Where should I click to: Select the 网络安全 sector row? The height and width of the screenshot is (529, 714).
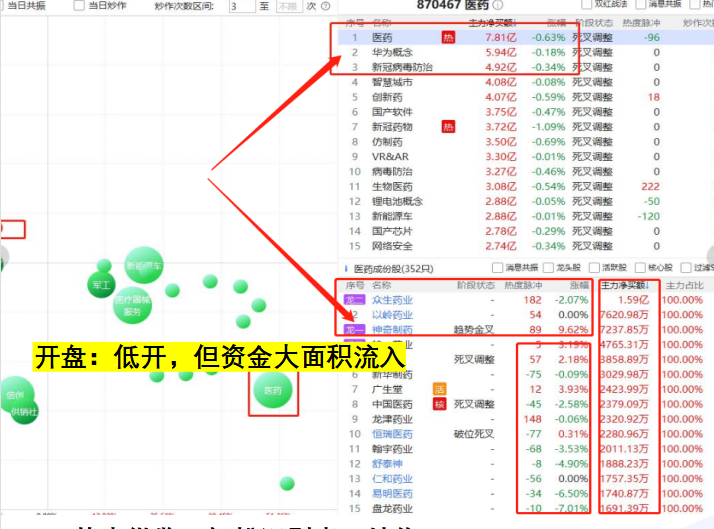[x=526, y=246]
